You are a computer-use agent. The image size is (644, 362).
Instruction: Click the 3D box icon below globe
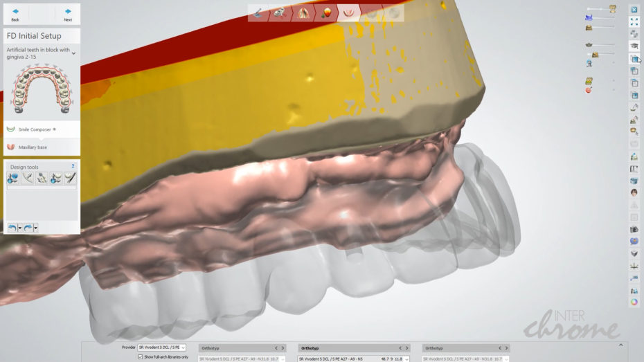click(x=634, y=253)
